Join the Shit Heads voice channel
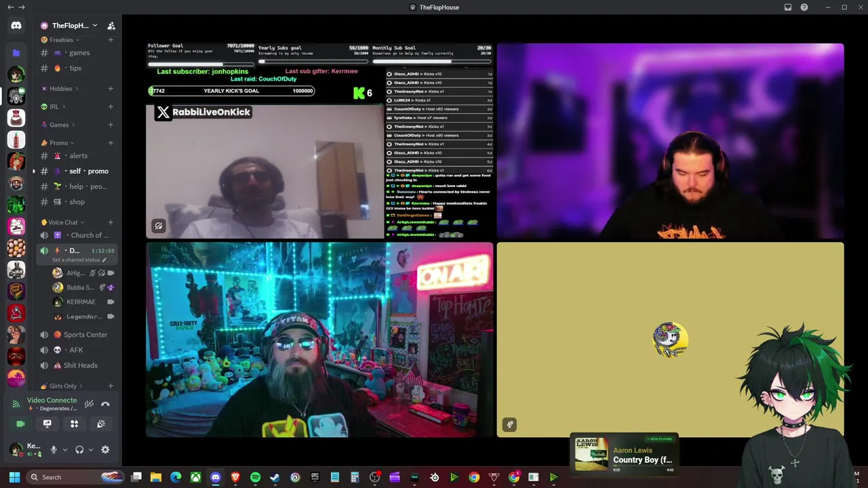This screenshot has width=868, height=488. 77,365
